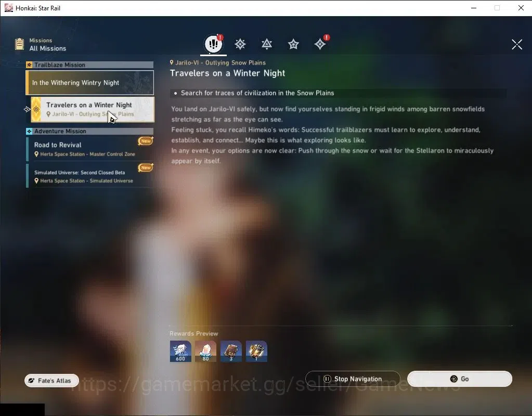Click the Stop Navigation button

(x=353, y=379)
